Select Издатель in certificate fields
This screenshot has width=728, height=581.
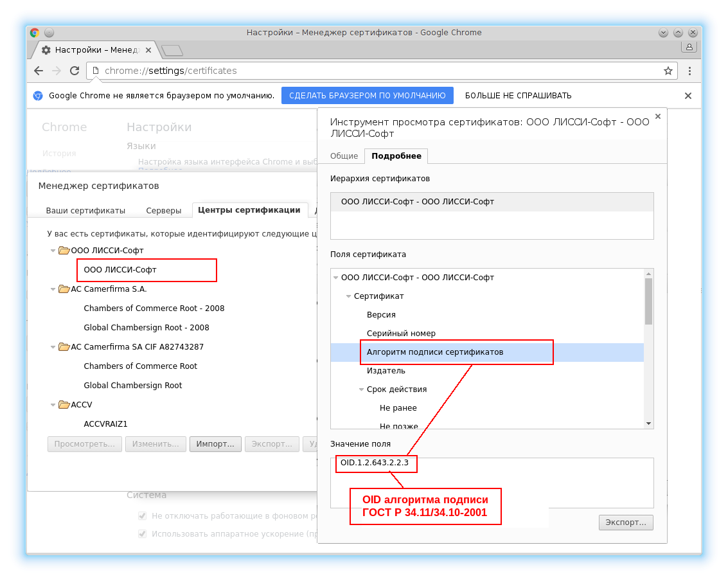pos(386,371)
